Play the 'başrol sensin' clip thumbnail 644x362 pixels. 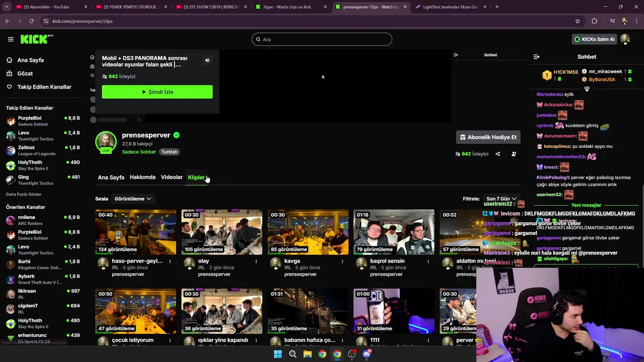point(394,232)
